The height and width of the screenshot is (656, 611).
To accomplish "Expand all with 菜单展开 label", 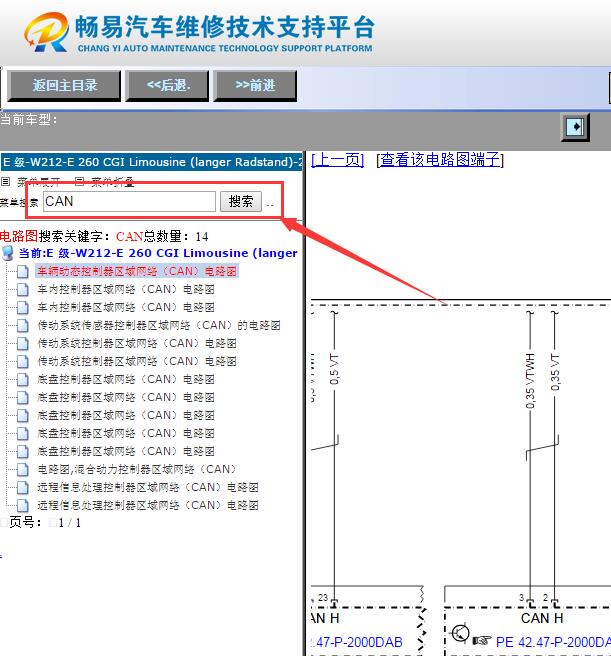I will (39, 182).
